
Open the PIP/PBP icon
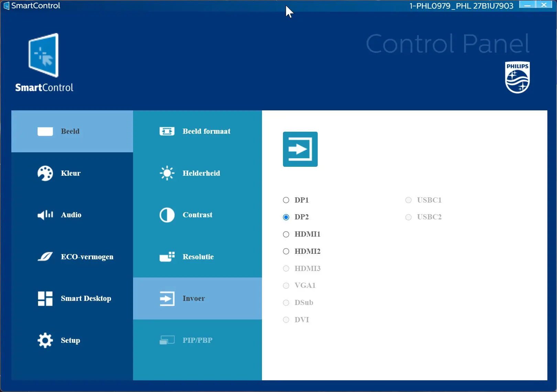(167, 340)
